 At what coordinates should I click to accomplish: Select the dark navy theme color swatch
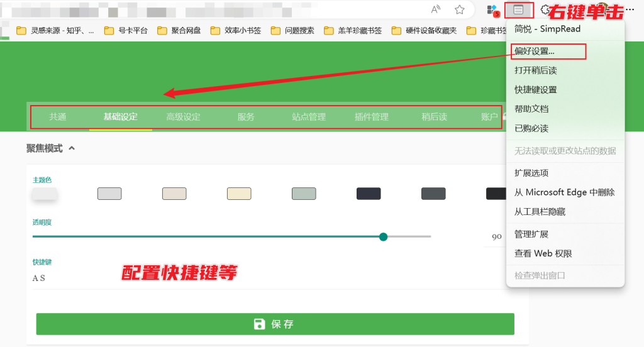[x=369, y=194]
